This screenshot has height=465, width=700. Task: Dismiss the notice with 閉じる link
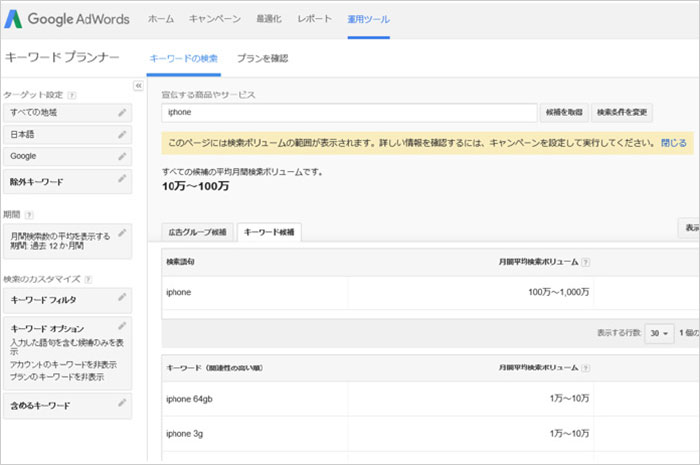(x=673, y=143)
